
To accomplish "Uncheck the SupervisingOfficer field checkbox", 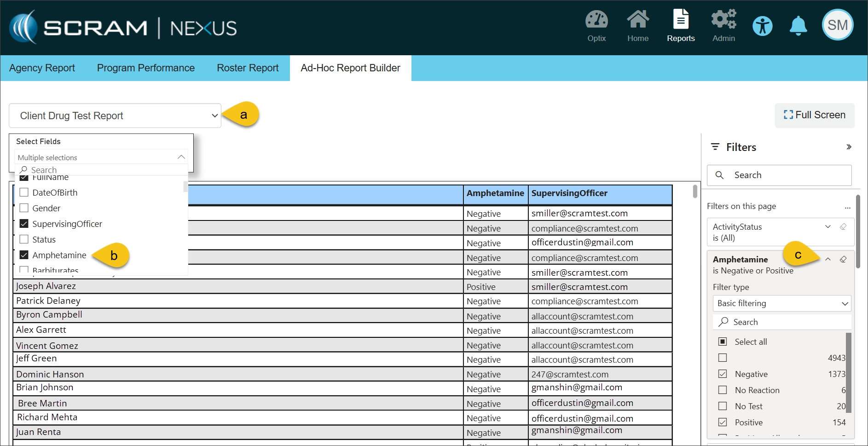I will [24, 224].
